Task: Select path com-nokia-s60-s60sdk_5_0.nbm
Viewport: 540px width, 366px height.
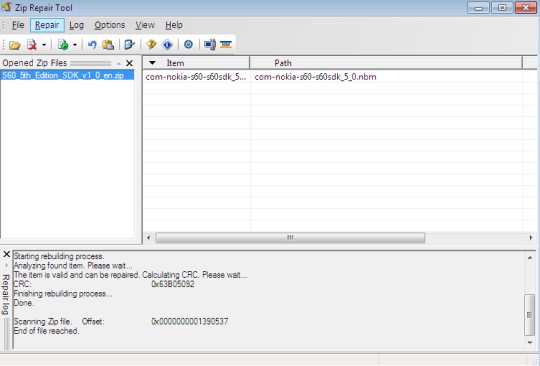Action: pyautogui.click(x=315, y=77)
